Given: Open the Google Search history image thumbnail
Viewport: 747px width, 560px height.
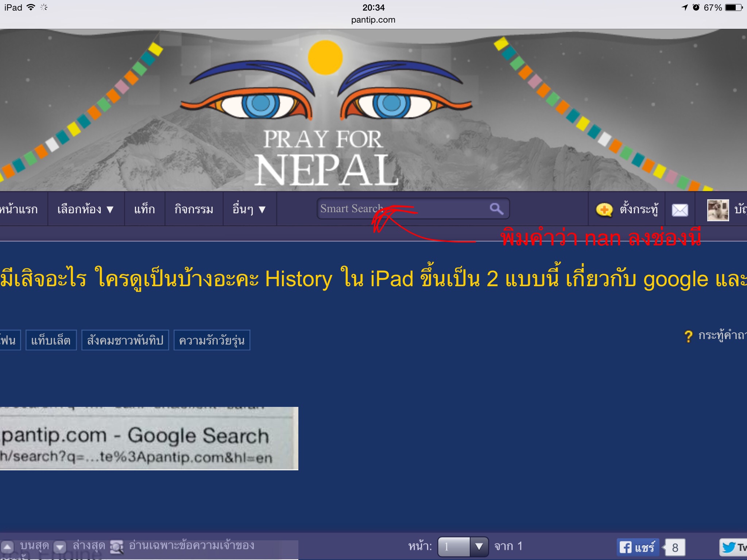Looking at the screenshot, I should (x=149, y=438).
